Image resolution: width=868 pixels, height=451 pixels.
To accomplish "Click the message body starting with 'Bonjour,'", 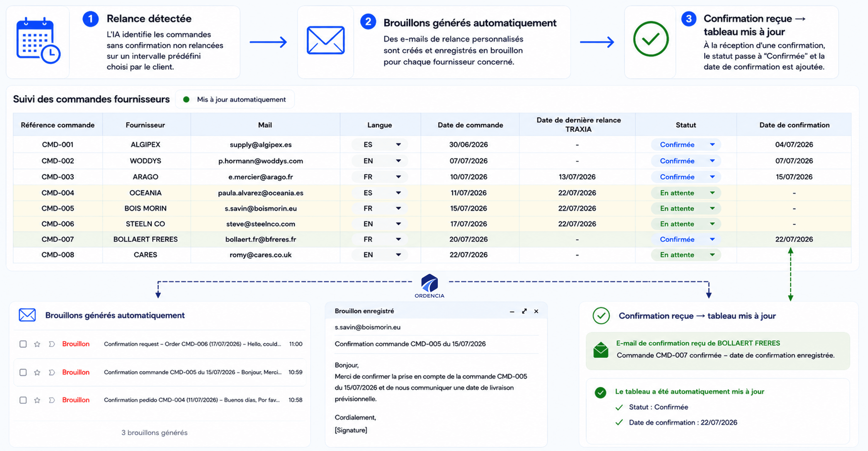I will [x=431, y=397].
